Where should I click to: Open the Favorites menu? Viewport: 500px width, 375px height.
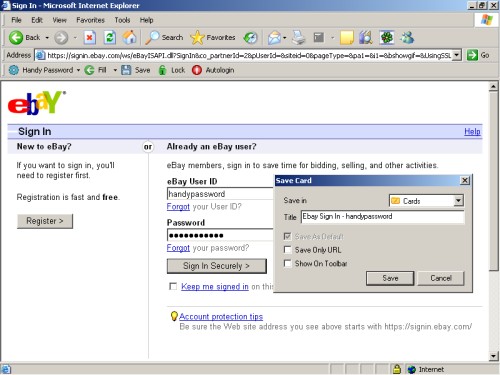pos(90,20)
